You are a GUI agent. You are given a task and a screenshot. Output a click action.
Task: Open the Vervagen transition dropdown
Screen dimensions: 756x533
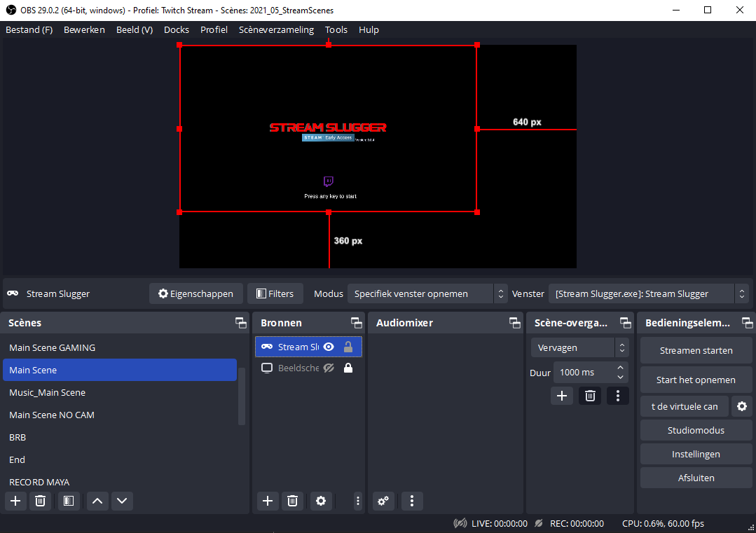579,347
